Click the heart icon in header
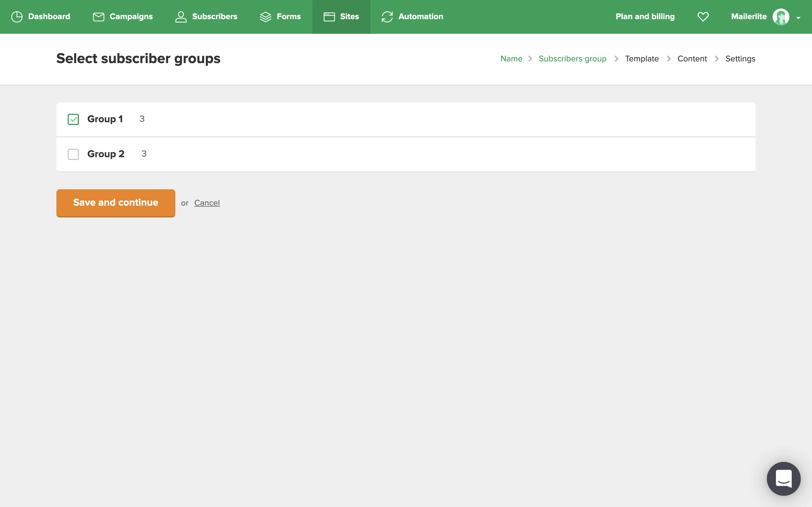Screen dimensions: 812x507 pos(703,17)
